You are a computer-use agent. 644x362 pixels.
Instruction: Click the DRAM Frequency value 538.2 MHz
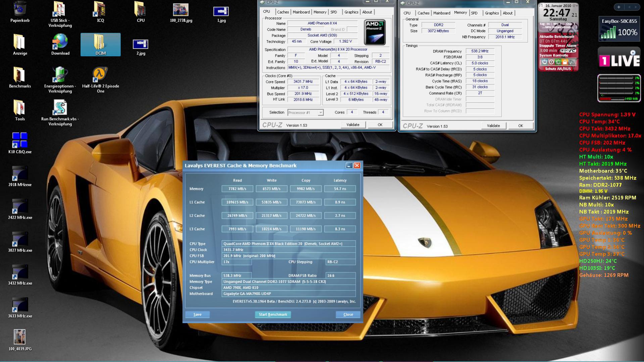click(x=480, y=51)
